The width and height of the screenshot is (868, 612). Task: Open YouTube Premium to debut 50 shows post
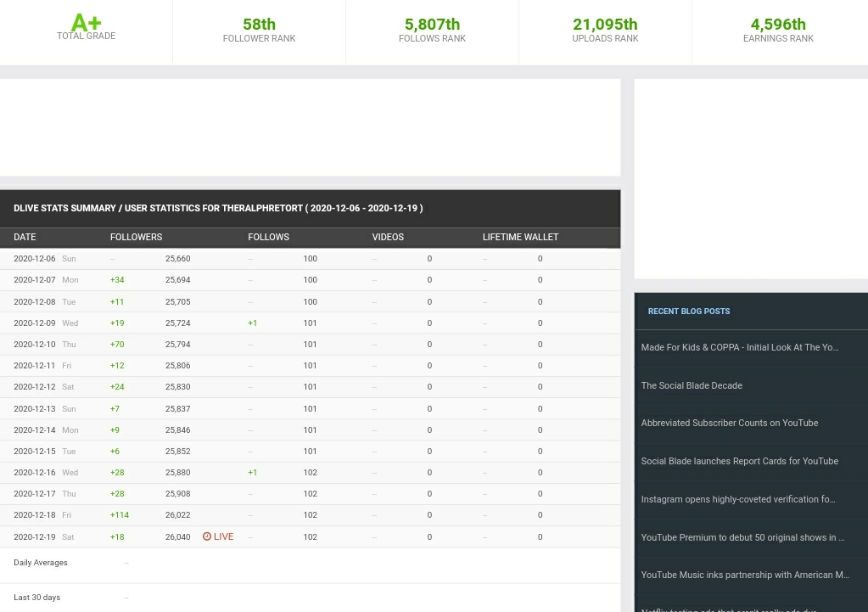(x=743, y=538)
